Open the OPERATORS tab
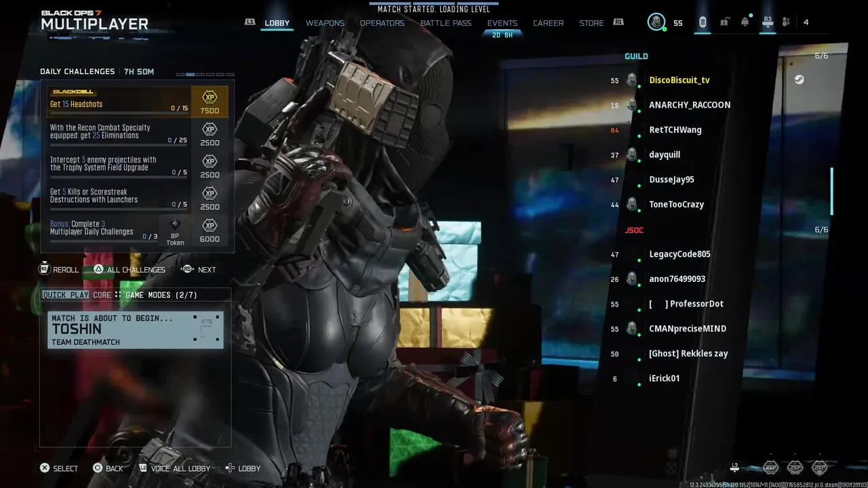Viewport: 868px width, 488px height. pyautogui.click(x=382, y=23)
